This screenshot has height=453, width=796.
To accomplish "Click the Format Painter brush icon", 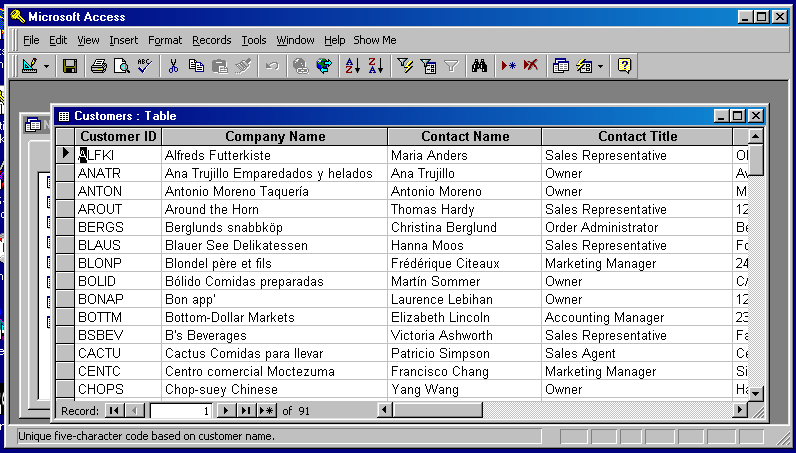I will click(243, 66).
